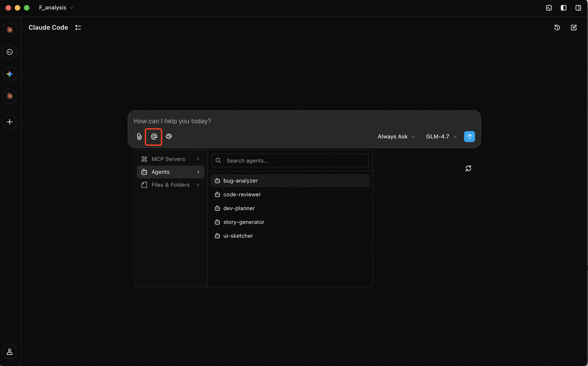Choose the ui-sketcher agent
Viewport: 588px width, 366px height.
[290, 236]
